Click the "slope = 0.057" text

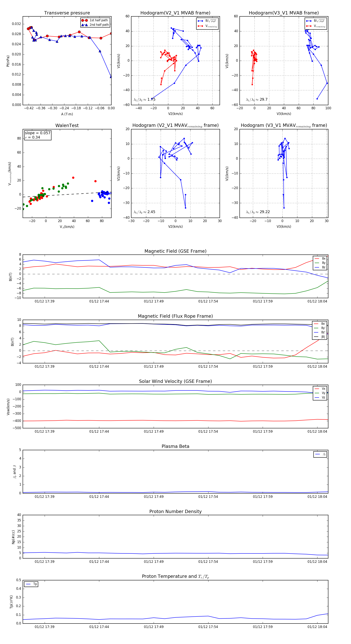tap(37, 133)
